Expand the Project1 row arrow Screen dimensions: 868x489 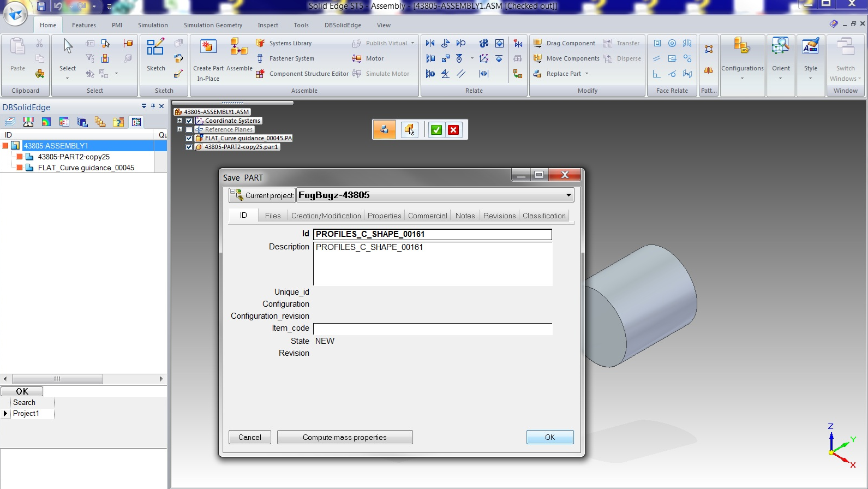tap(5, 414)
